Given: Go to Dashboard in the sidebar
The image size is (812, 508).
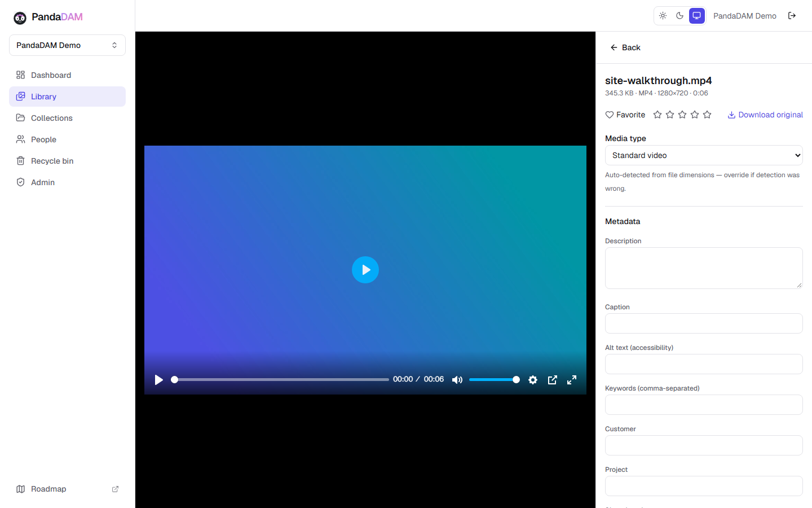Looking at the screenshot, I should 67,75.
